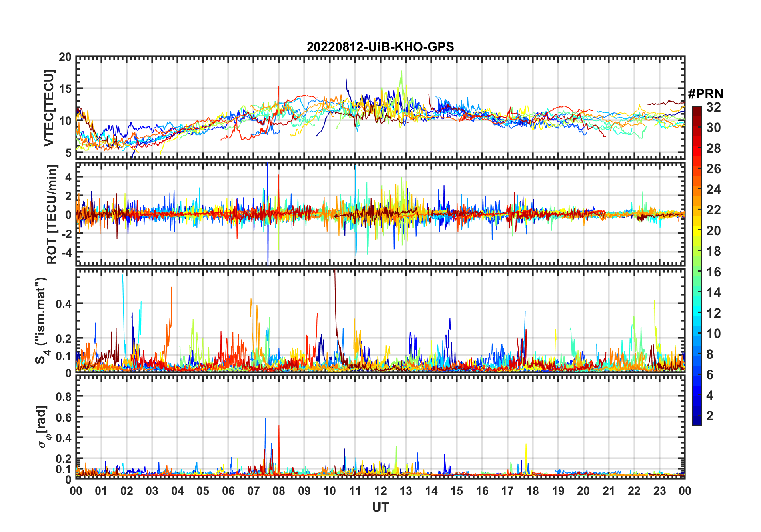Click VTEC axis tick label 15
The height and width of the screenshot is (532, 761).
[x=65, y=89]
